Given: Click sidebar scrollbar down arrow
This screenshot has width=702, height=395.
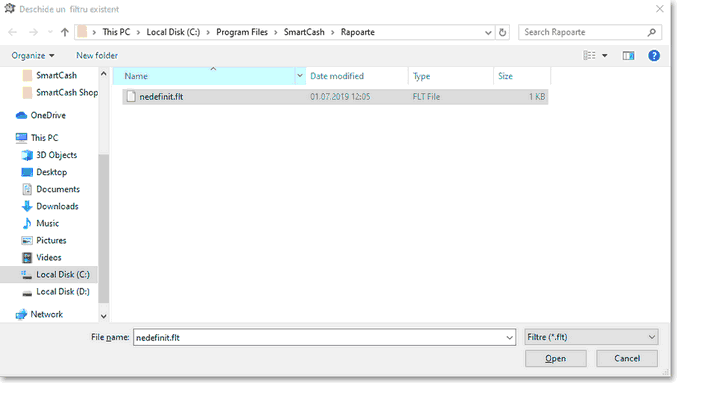Looking at the screenshot, I should pos(103,316).
